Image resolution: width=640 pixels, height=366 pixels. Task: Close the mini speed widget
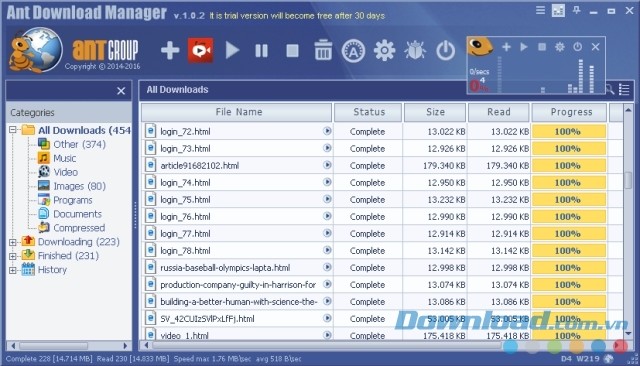click(596, 47)
